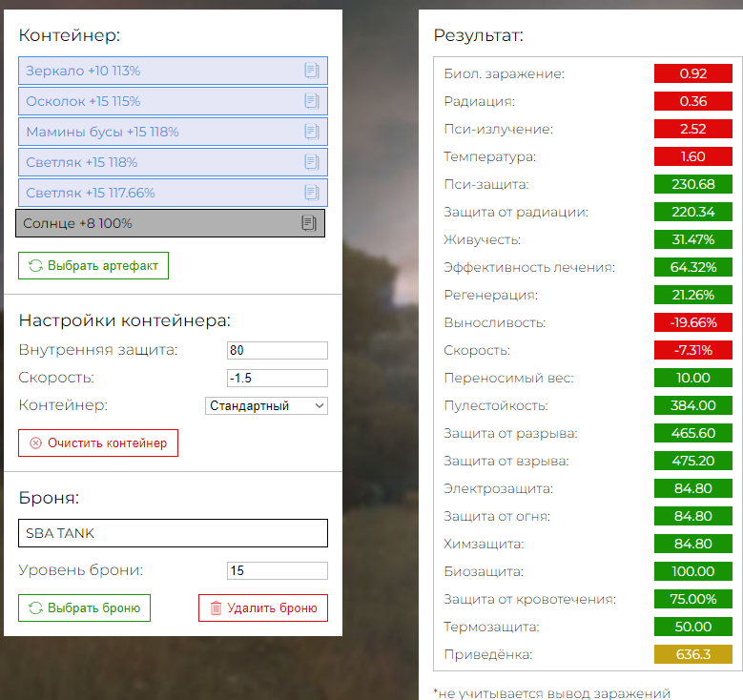Click the SBA TANK armor name field
Viewport: 743px width, 700px height.
coord(172,533)
